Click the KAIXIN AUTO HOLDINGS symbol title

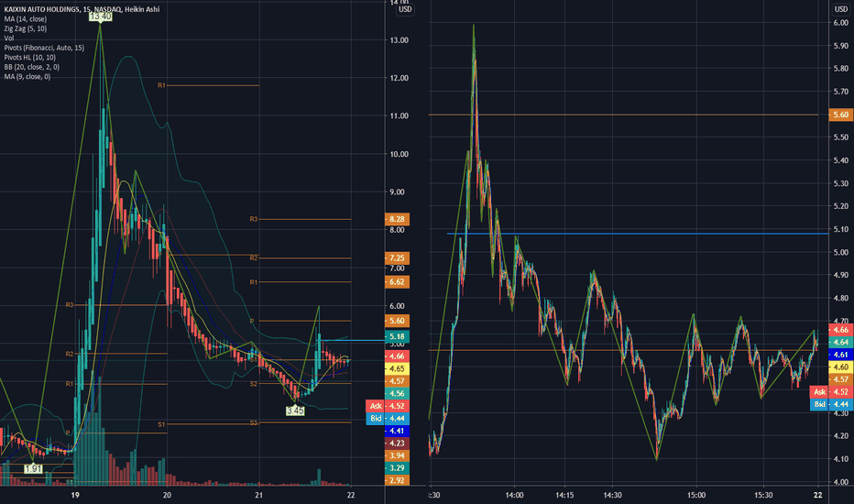point(82,9)
